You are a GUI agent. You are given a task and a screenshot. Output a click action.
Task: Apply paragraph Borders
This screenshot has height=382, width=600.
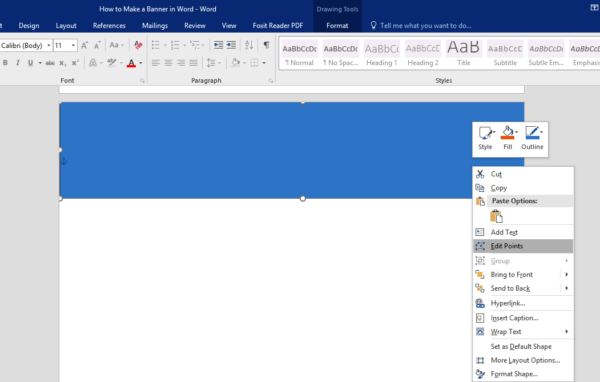254,63
